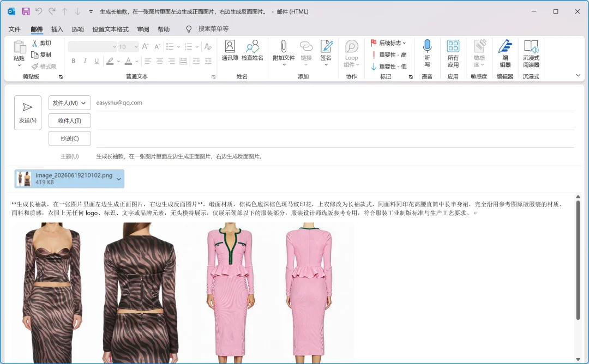
Task: Start 听写 dictation with the microphone
Action: coord(427,53)
